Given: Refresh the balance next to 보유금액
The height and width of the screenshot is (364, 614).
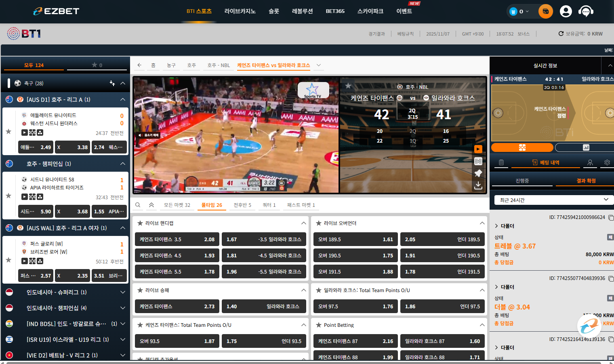Looking at the screenshot, I should click(561, 34).
